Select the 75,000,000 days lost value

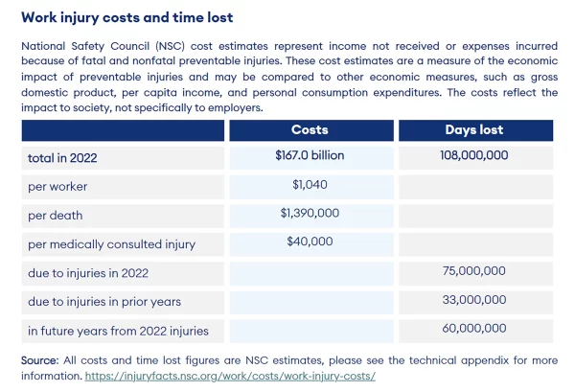[x=474, y=272]
